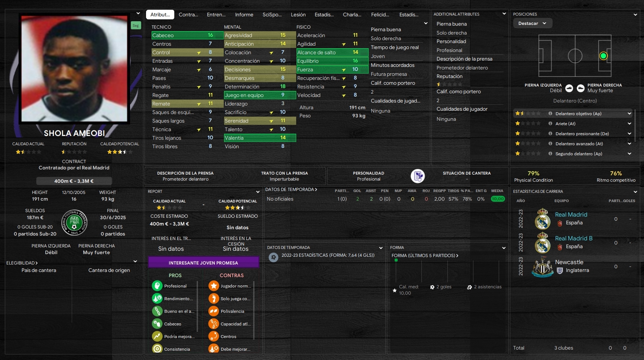Click the right foot boot icon
Viewport: 644px width, 360px height.
point(581,88)
